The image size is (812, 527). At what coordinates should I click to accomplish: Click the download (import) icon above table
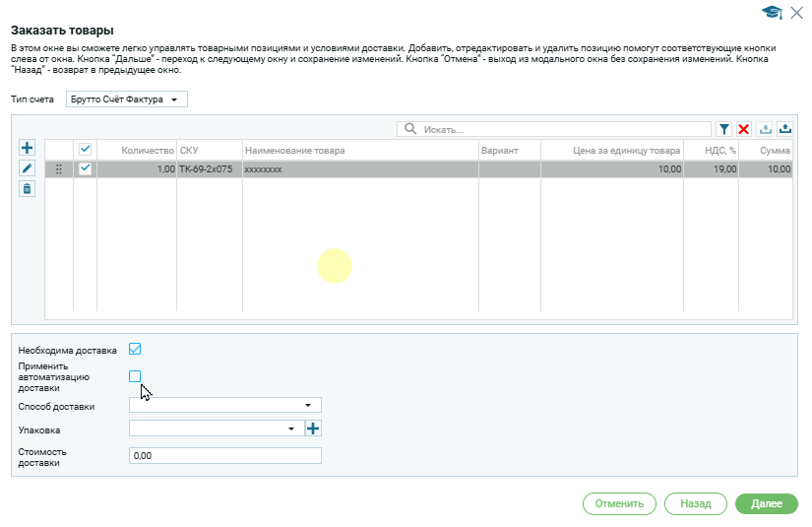point(766,129)
